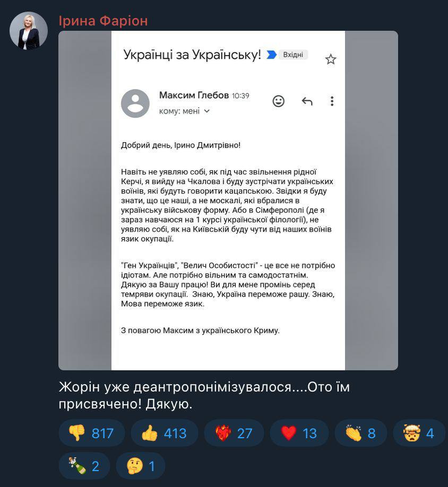Star the email Українці за Українську!

(x=331, y=59)
